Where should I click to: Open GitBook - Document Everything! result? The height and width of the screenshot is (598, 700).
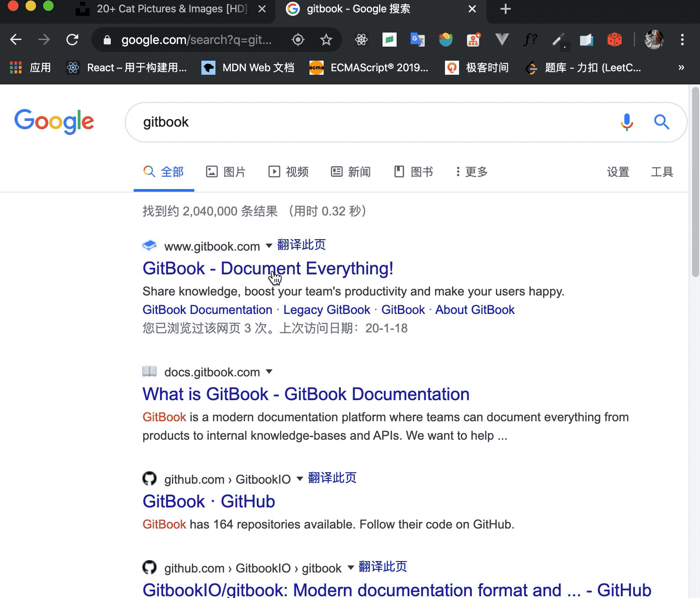click(268, 268)
